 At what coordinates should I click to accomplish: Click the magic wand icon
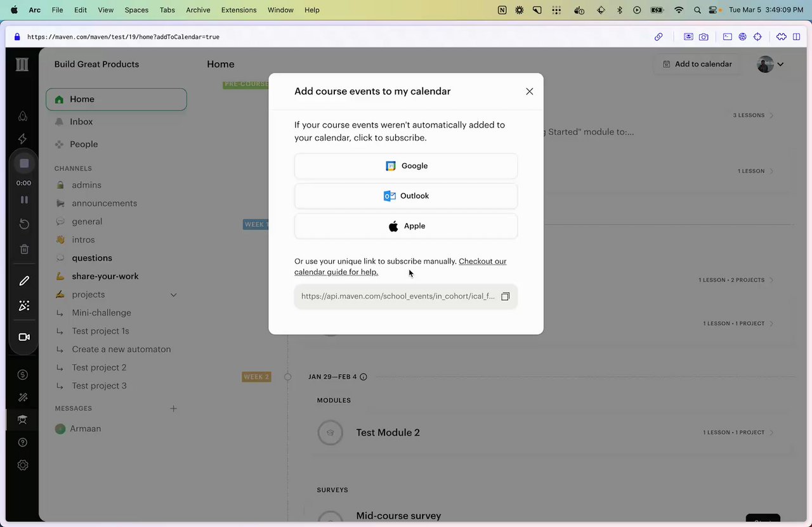tap(23, 398)
